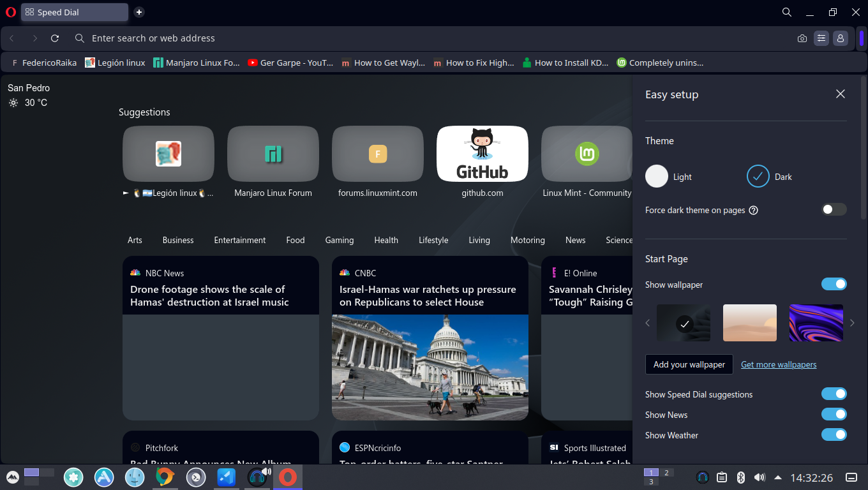868x490 pixels.
Task: Show previous wallpapers with left chevron
Action: pyautogui.click(x=648, y=323)
